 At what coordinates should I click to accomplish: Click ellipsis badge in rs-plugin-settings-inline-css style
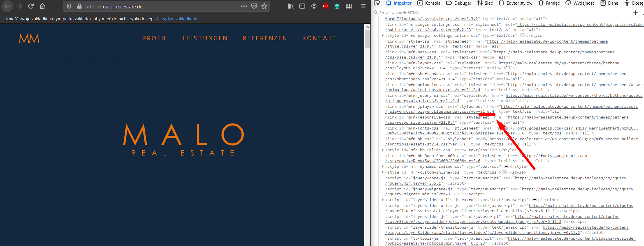point(523,35)
